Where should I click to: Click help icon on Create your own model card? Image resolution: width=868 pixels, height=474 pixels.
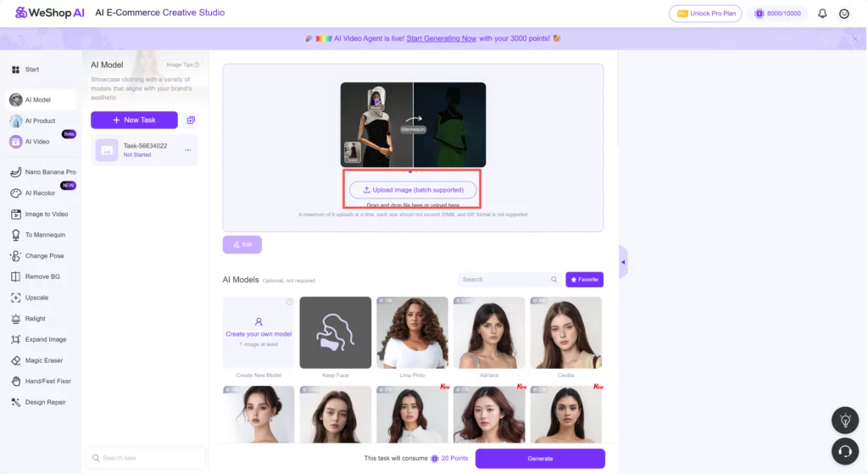(289, 302)
